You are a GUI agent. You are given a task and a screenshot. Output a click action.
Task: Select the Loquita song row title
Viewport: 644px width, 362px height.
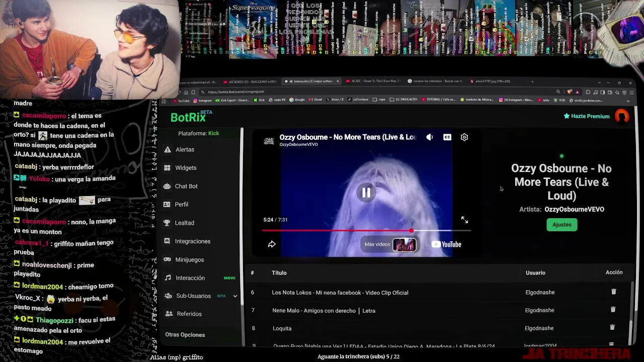282,328
